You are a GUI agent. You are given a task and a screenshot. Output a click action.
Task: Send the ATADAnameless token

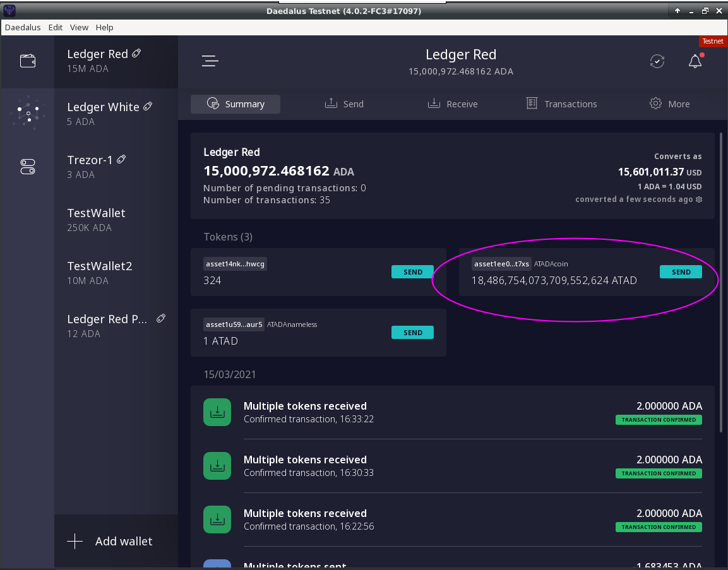click(412, 333)
